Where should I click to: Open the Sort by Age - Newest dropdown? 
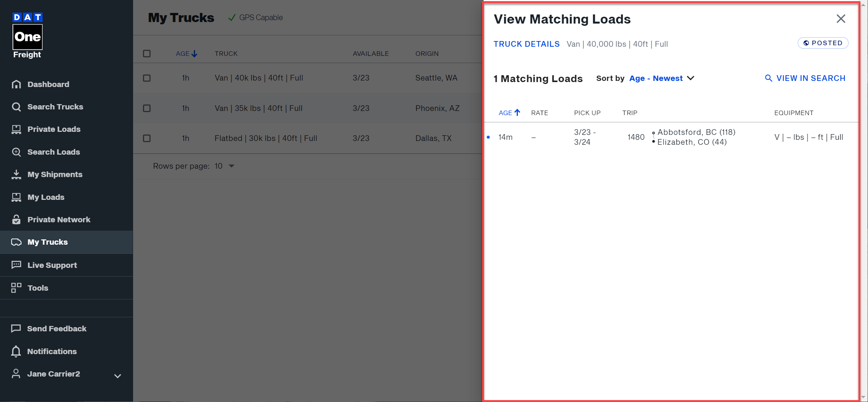662,78
